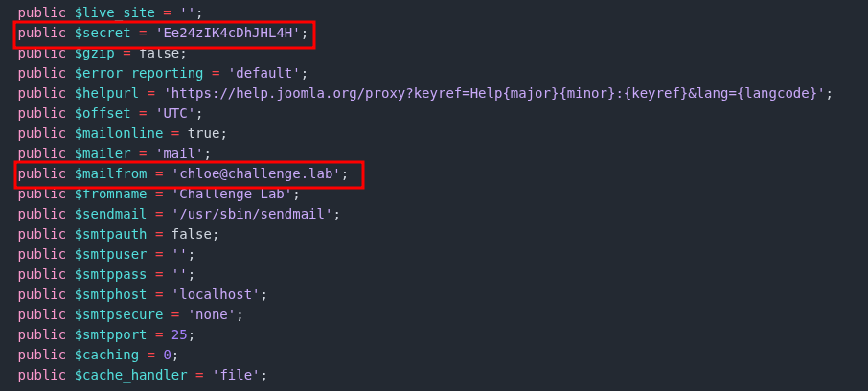Click the 'UTC' offset value
The height and width of the screenshot is (391, 868).
pyautogui.click(x=174, y=113)
